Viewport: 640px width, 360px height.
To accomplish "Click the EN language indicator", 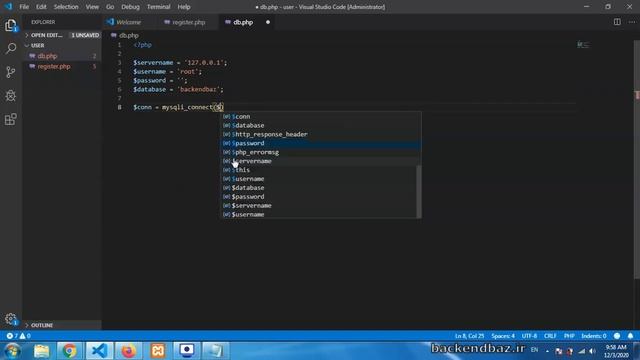I will click(534, 350).
